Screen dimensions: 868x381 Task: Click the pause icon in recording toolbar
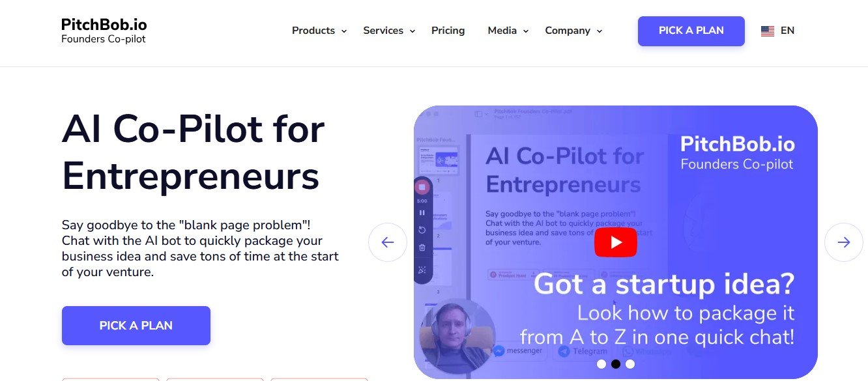click(x=422, y=213)
